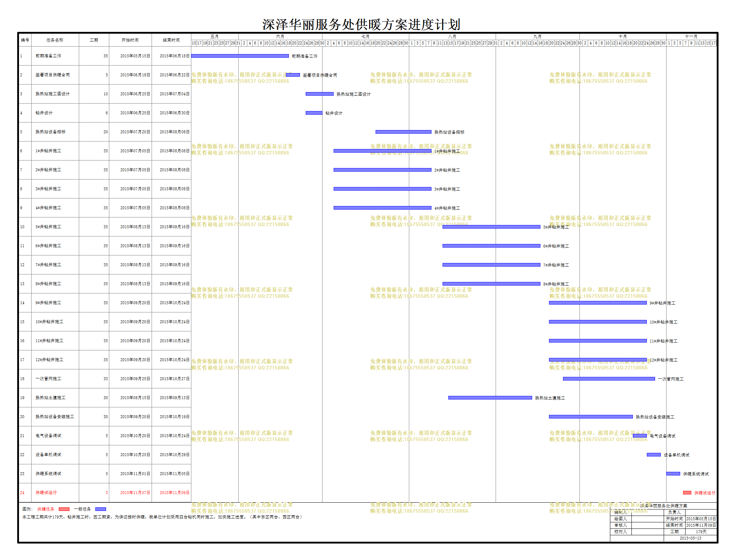Click start date 2015年11月01日 in row 23
735x560 pixels.
[135, 474]
